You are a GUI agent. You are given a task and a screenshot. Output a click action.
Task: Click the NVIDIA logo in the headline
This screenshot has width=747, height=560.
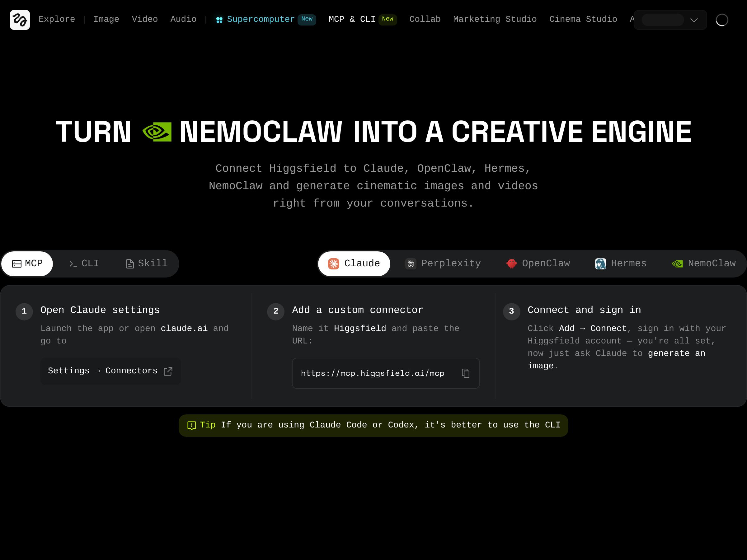[x=157, y=132]
